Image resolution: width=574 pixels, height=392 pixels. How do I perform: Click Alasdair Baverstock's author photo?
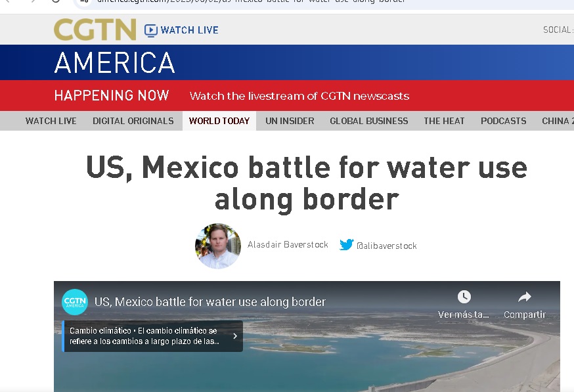click(218, 246)
